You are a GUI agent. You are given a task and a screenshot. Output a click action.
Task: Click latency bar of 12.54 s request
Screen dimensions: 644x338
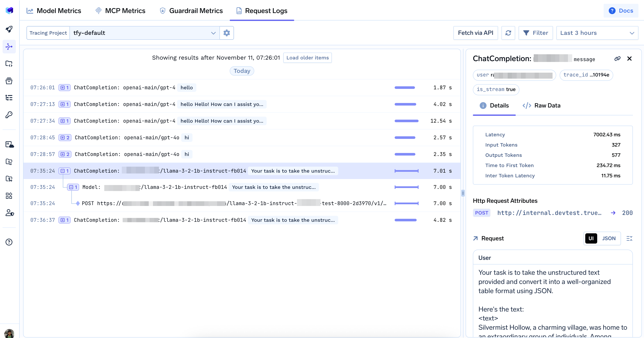pos(406,121)
